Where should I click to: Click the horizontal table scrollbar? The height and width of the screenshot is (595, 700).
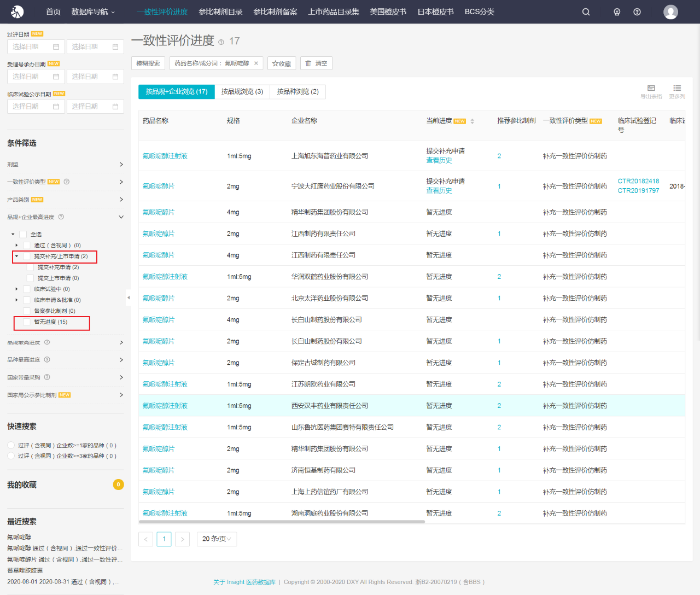282,522
